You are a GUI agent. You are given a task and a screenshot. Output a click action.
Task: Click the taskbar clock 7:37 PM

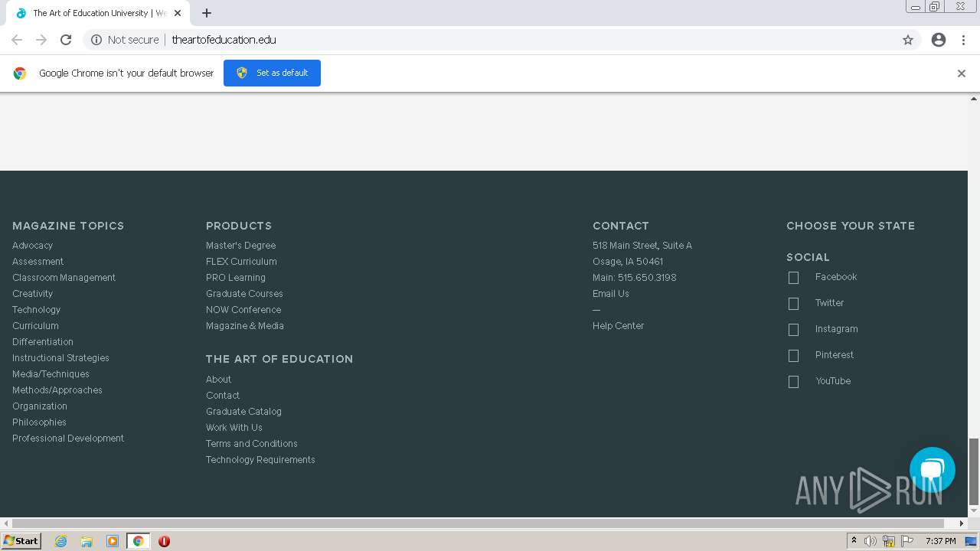click(x=940, y=541)
